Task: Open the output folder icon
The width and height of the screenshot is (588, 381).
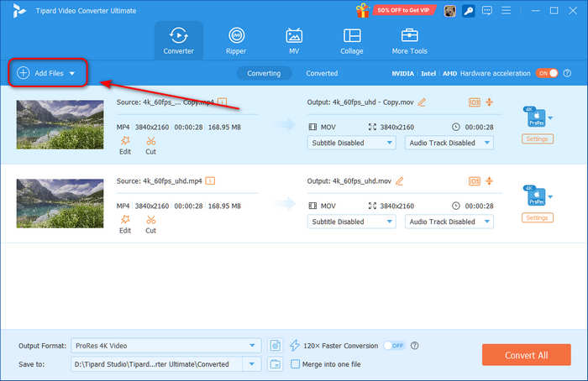Action: (276, 363)
